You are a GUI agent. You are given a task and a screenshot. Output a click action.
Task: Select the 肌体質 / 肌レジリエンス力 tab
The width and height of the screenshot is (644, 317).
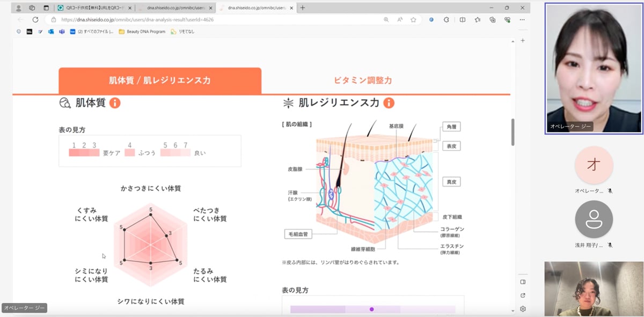[160, 80]
